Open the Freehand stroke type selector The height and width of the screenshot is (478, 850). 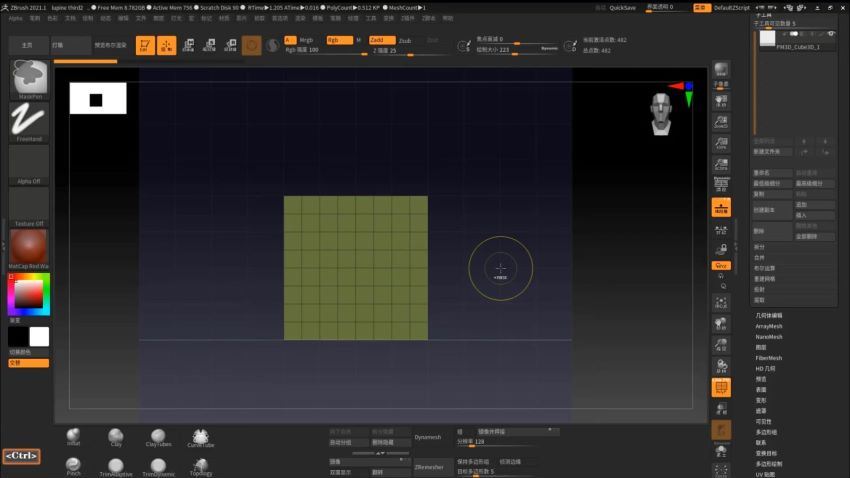point(29,122)
